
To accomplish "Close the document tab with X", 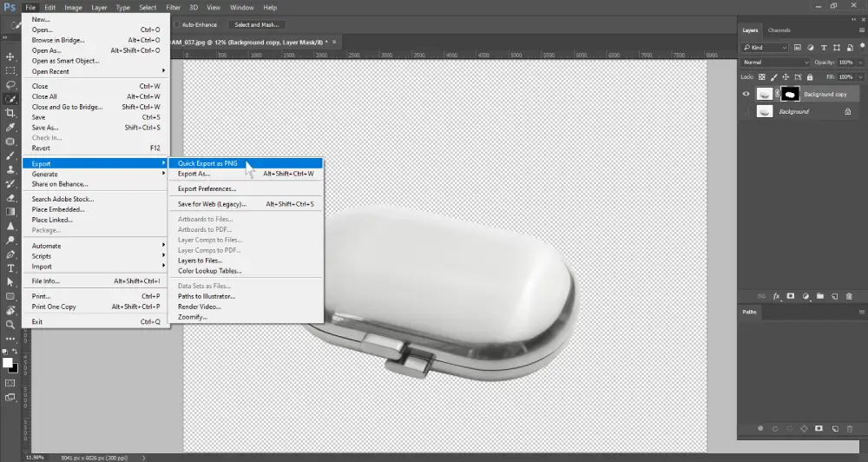I will [334, 42].
